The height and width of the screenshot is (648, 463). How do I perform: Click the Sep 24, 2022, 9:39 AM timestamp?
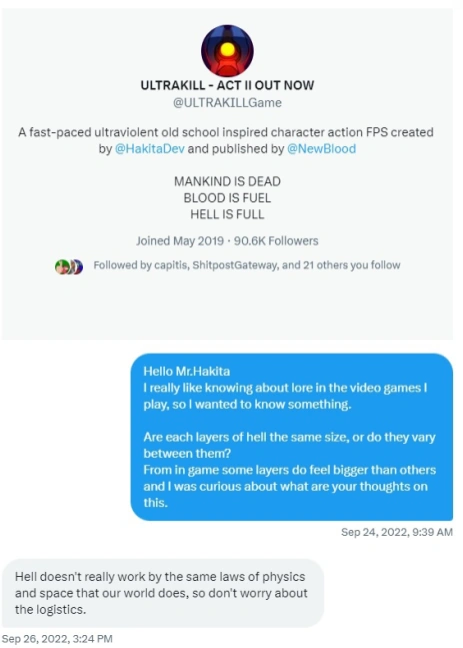[x=397, y=532]
